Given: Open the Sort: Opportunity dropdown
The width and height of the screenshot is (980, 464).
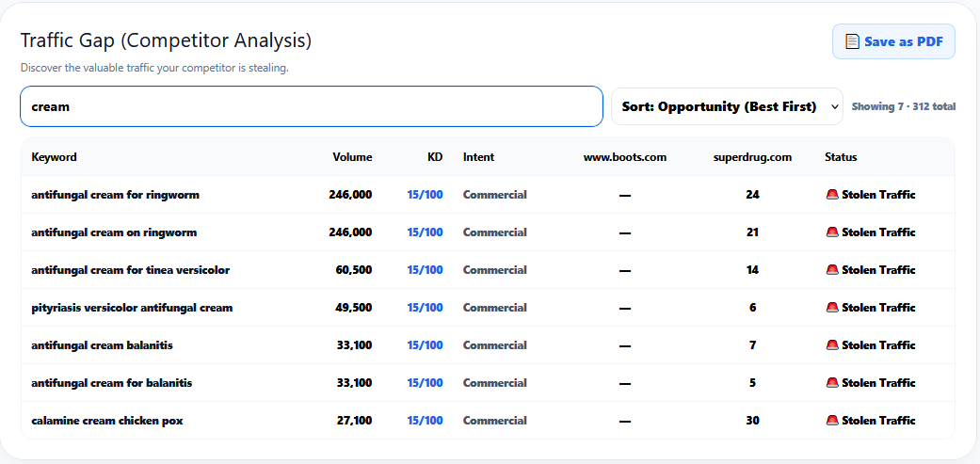Looking at the screenshot, I should click(727, 106).
